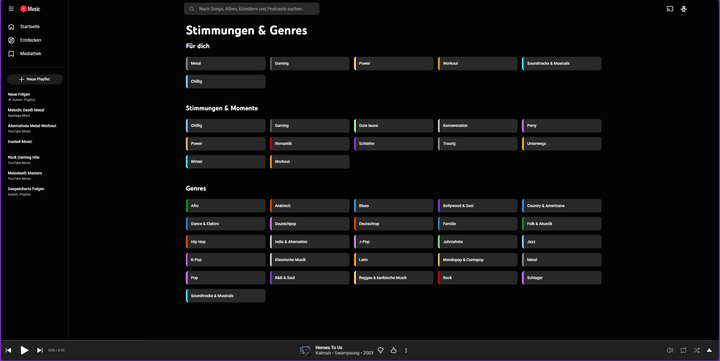This screenshot has height=361, width=720.
Task: Select Metal under Genres
Action: tap(562, 260)
